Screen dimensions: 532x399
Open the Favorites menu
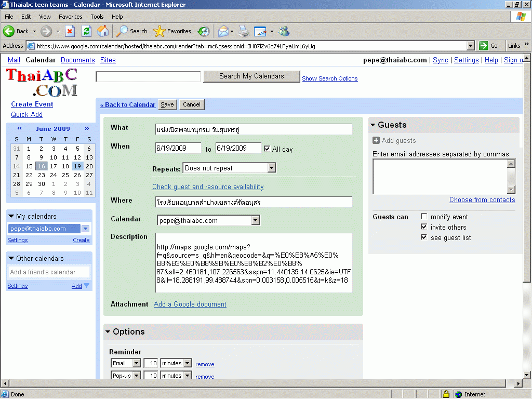click(70, 17)
